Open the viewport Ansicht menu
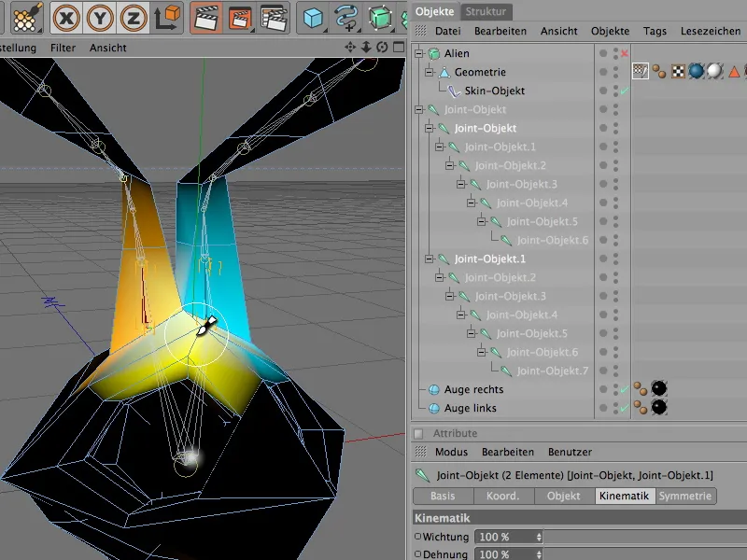 tap(108, 48)
